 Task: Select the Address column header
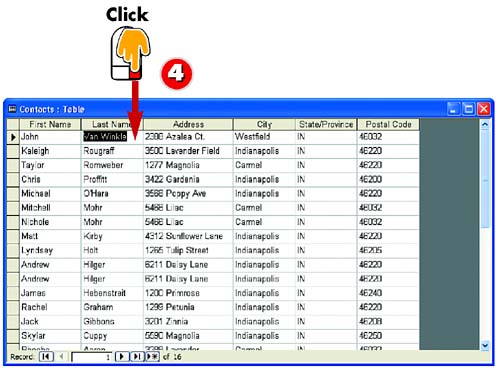(188, 124)
